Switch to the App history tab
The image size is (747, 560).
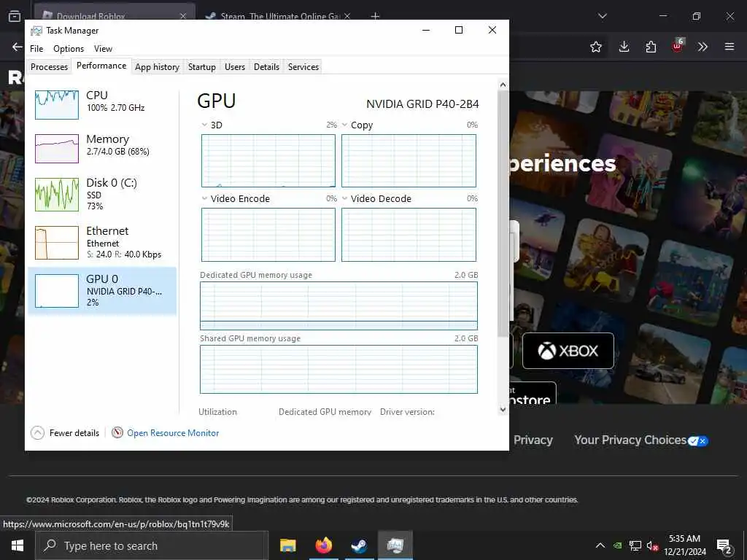(x=157, y=66)
